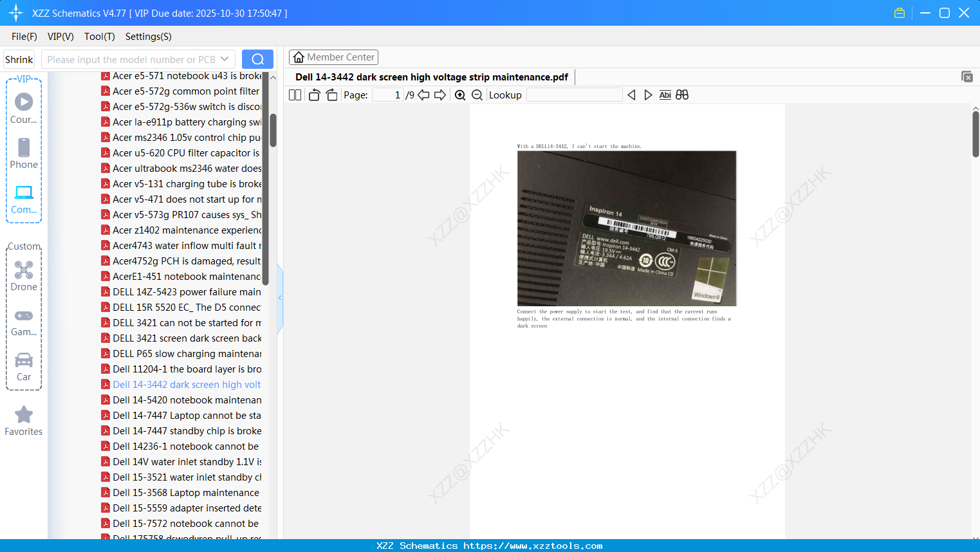Open the Tool(T) menu

(100, 37)
